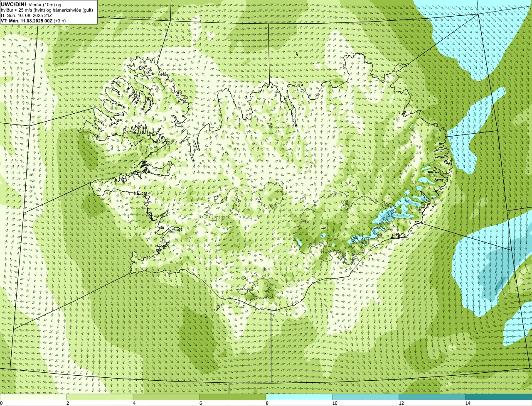Click the "6" scale label
The width and height of the screenshot is (532, 406).
click(x=200, y=403)
